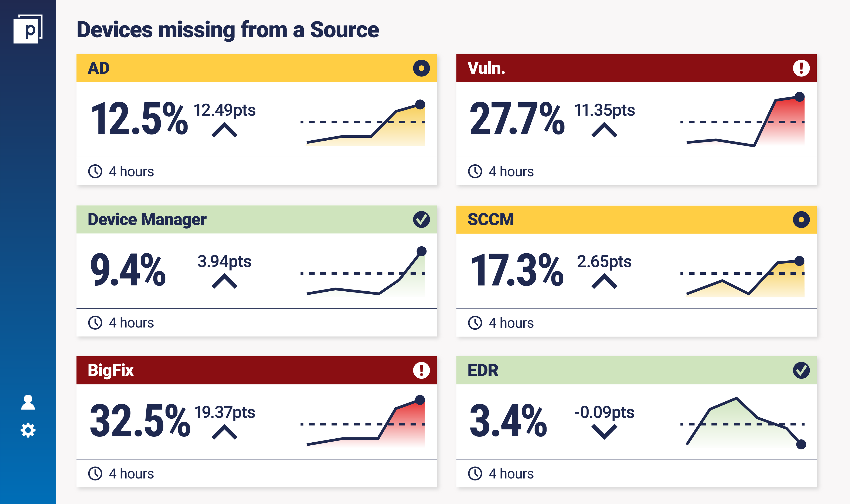Open the user profile icon

tap(28, 402)
